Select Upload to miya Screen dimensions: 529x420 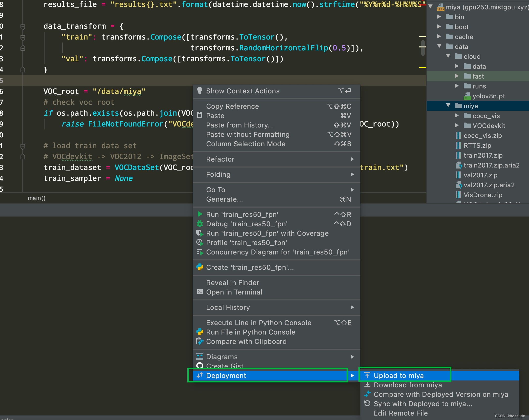(x=440, y=376)
